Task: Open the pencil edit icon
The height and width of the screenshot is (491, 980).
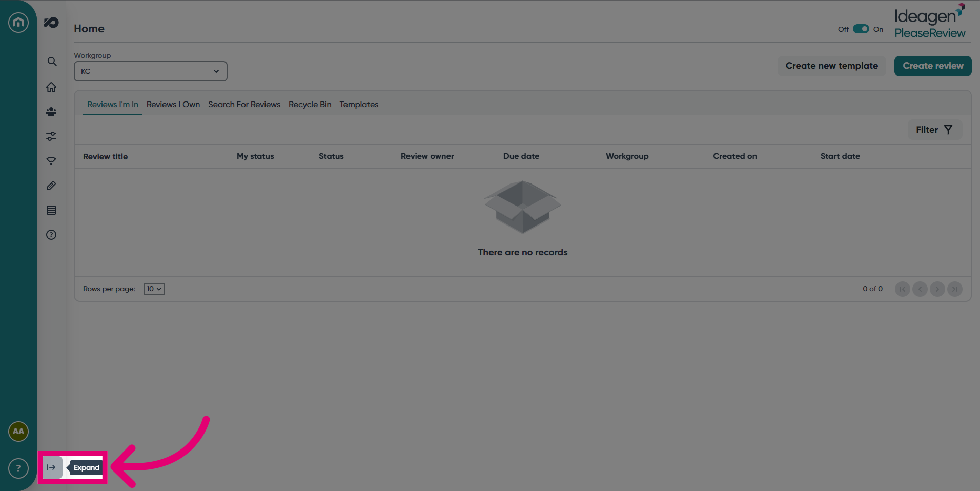Action: point(51,186)
